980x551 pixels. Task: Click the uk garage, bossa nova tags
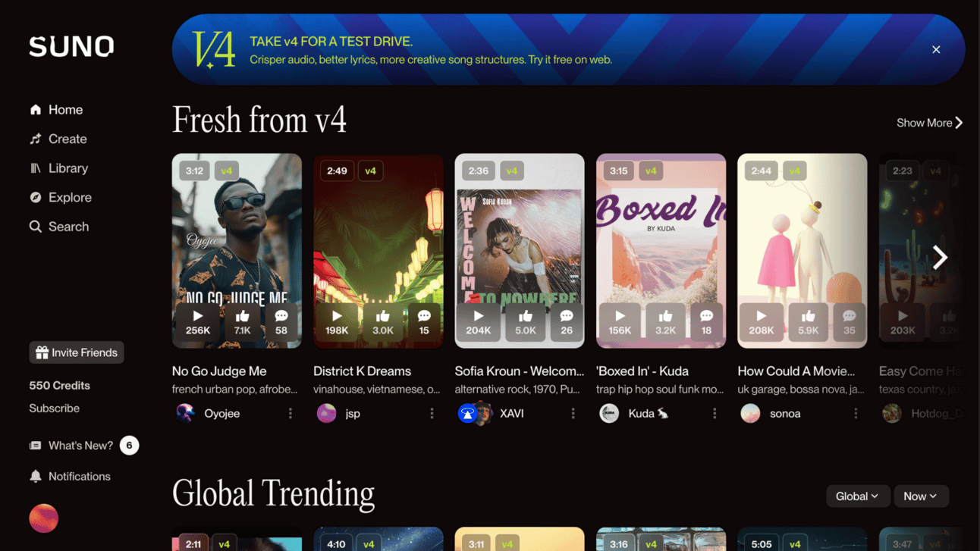[x=801, y=390]
